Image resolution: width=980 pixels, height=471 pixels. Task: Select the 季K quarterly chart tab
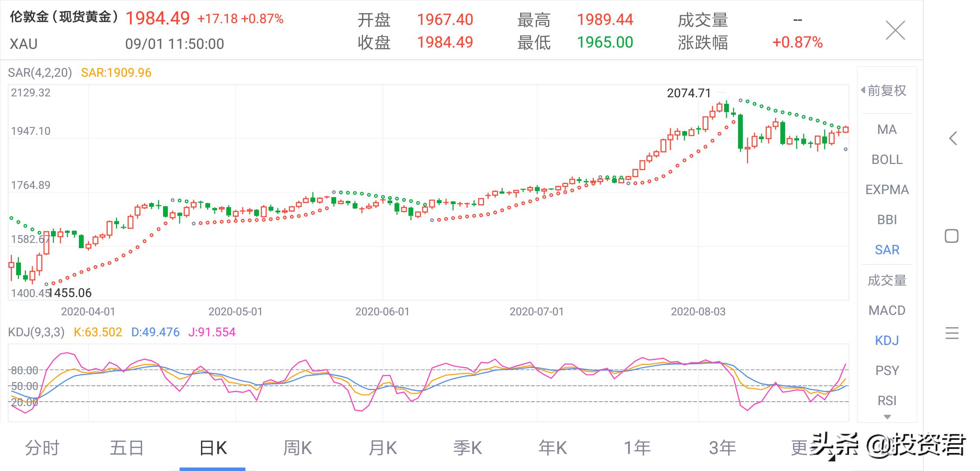[x=469, y=447]
